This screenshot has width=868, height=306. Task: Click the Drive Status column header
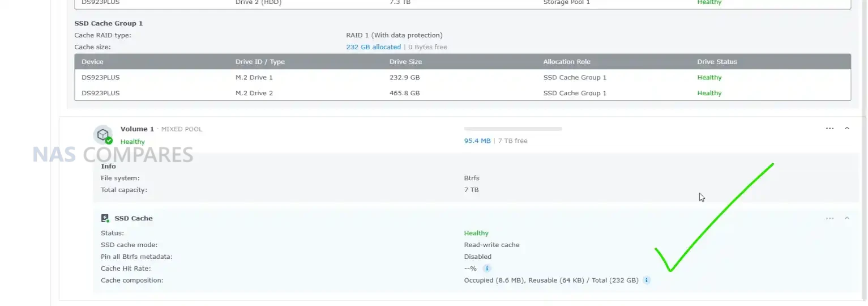[717, 62]
